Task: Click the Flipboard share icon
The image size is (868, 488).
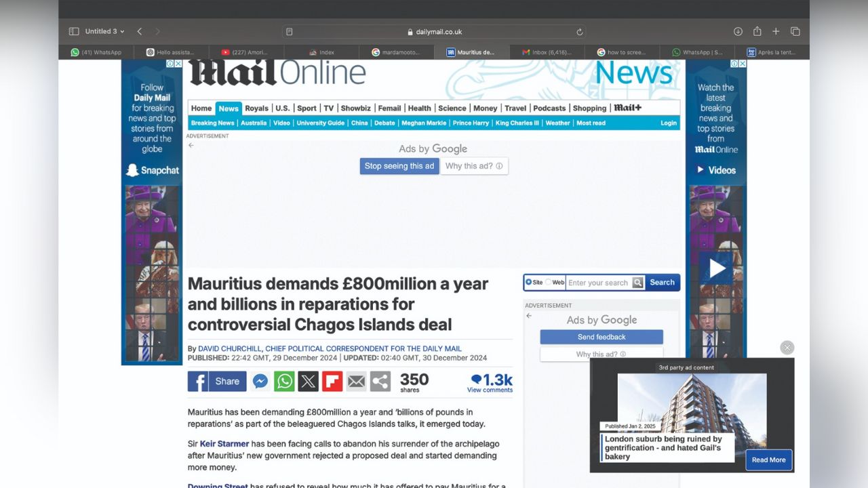Action: point(332,382)
